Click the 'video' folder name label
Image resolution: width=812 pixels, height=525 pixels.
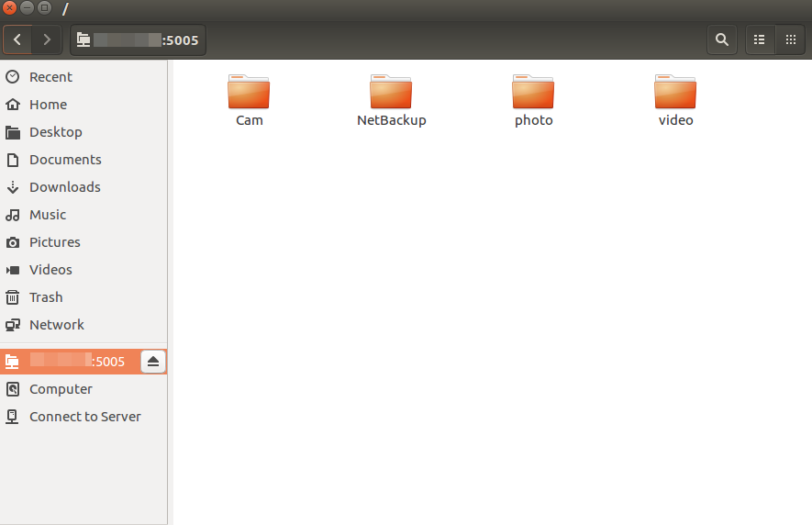(x=675, y=120)
